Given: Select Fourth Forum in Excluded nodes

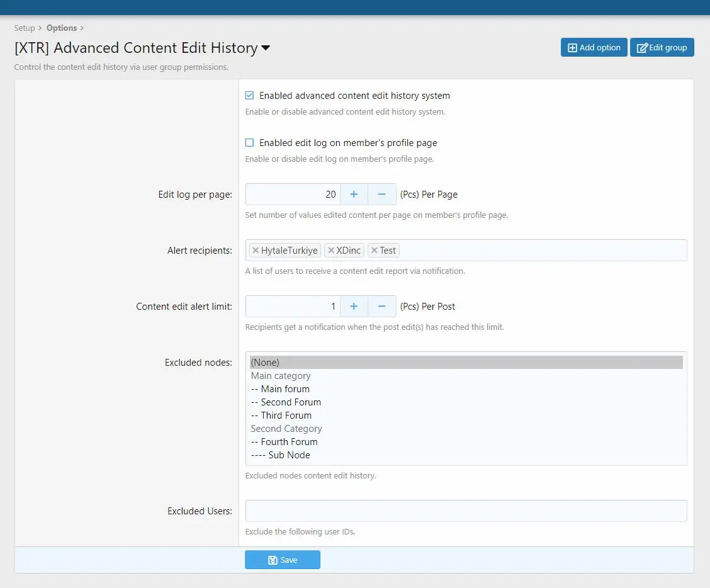Looking at the screenshot, I should (466, 442).
